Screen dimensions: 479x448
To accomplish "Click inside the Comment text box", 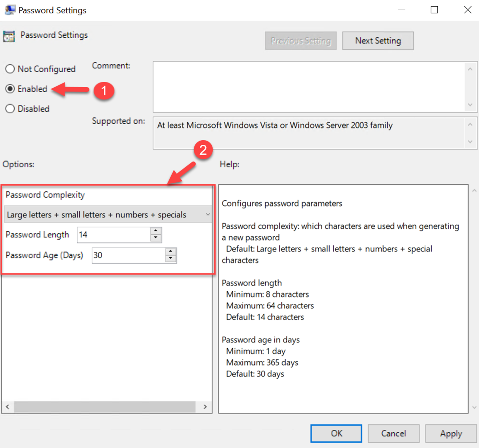I will pos(308,87).
